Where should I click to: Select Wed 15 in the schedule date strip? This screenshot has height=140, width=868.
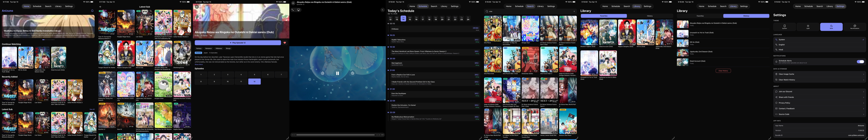[410, 19]
